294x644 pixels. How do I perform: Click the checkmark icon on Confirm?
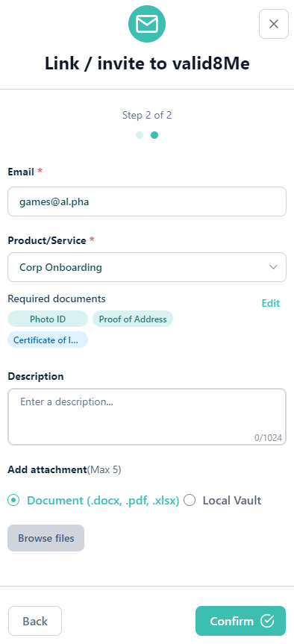267,621
